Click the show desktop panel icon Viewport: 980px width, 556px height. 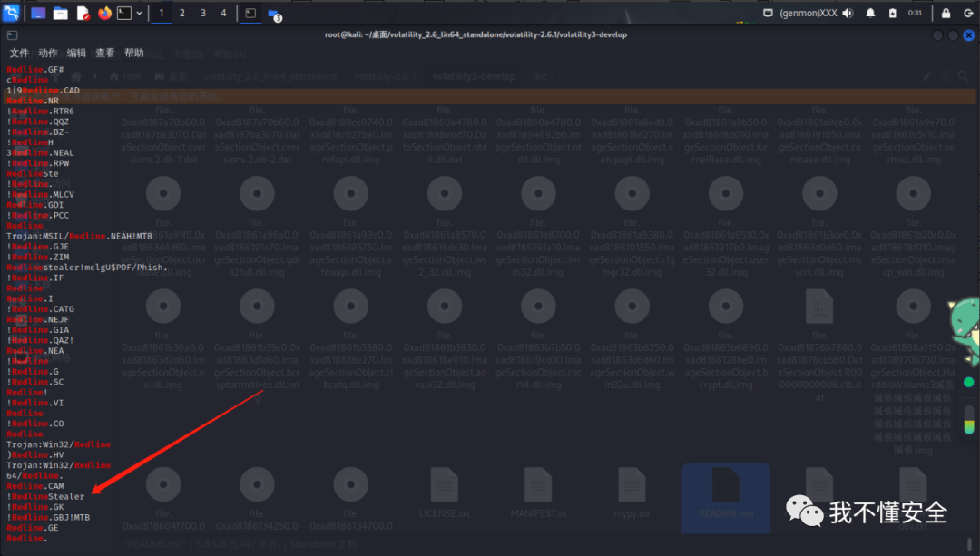(38, 13)
